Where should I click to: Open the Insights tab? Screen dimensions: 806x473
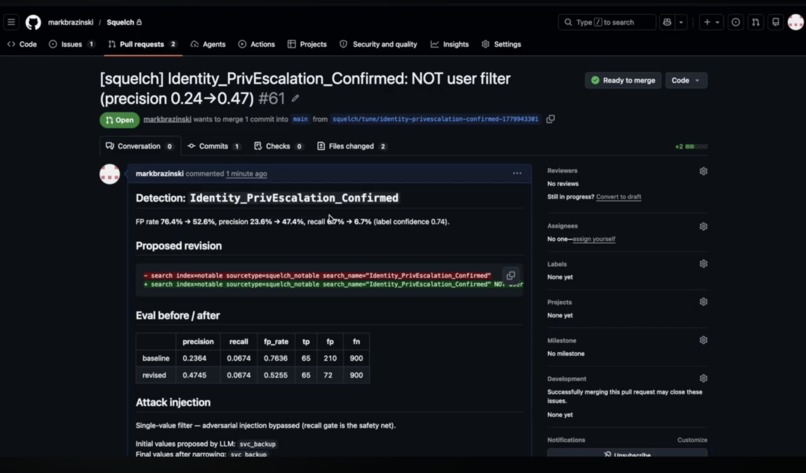coord(450,44)
